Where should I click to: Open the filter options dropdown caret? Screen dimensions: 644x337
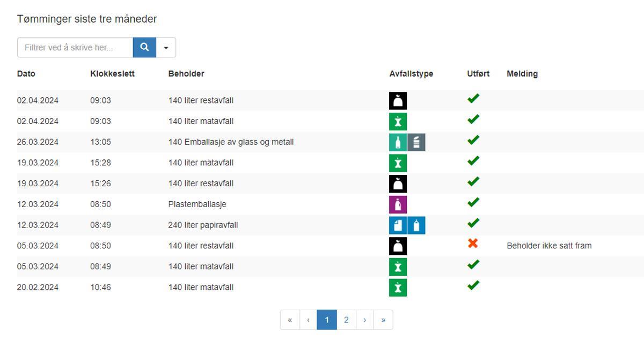point(166,47)
